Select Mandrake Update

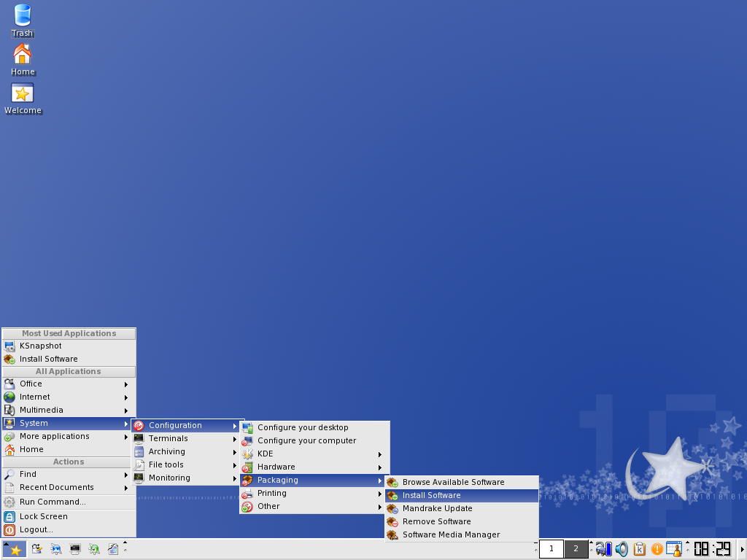[x=462, y=508]
